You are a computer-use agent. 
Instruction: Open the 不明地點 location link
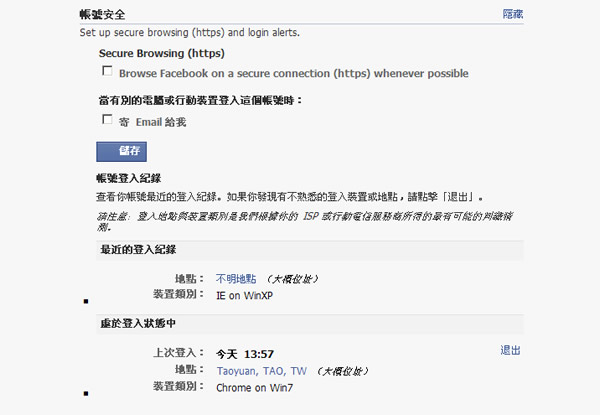236,279
